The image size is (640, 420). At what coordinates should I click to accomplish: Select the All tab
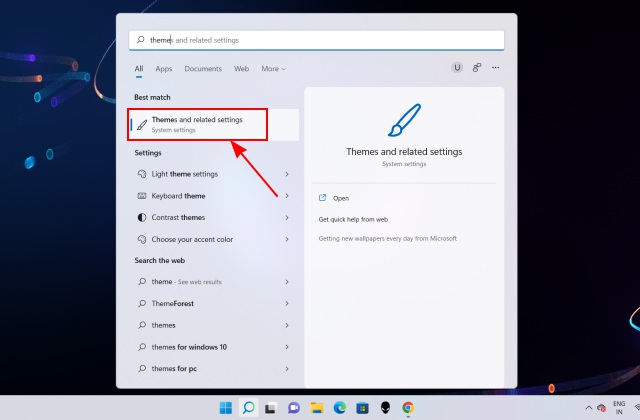139,69
